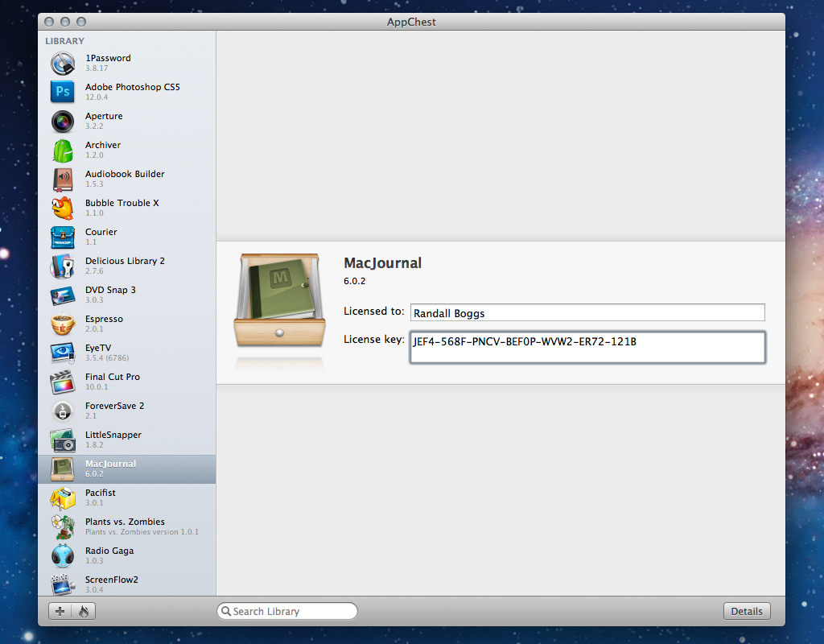
Task: Click the '6.0.2' version in detail pane
Action: click(x=355, y=281)
